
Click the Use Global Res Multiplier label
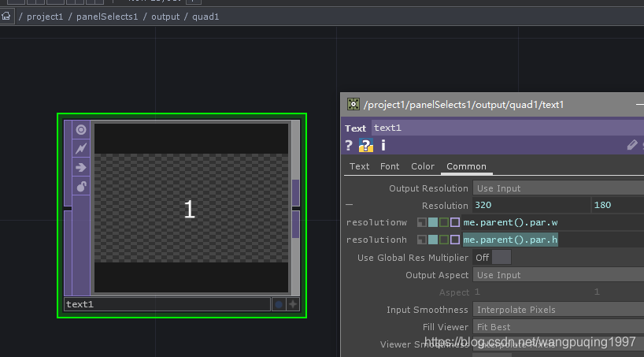click(413, 258)
